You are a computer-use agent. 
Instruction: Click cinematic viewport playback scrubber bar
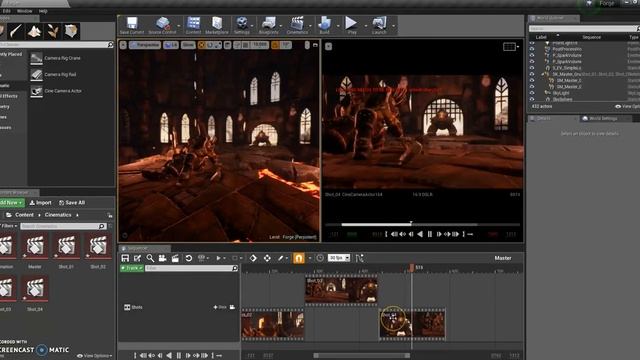click(x=422, y=224)
